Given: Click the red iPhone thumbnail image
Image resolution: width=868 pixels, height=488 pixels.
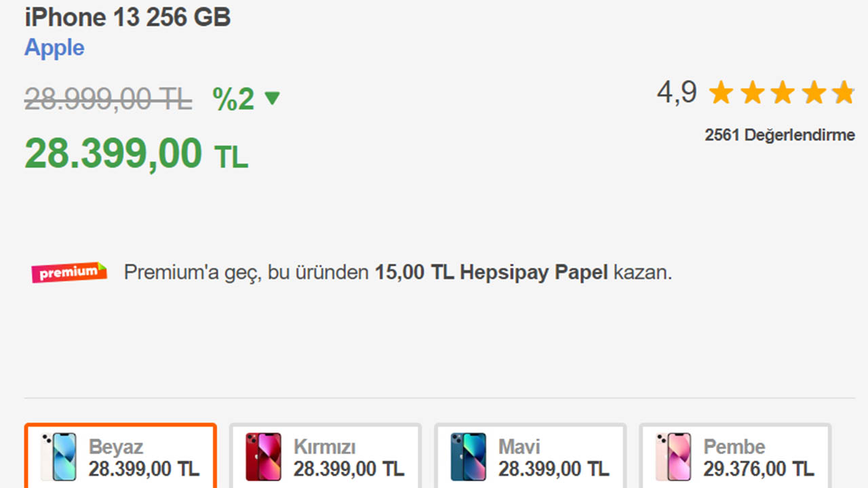Looking at the screenshot, I should [263, 457].
